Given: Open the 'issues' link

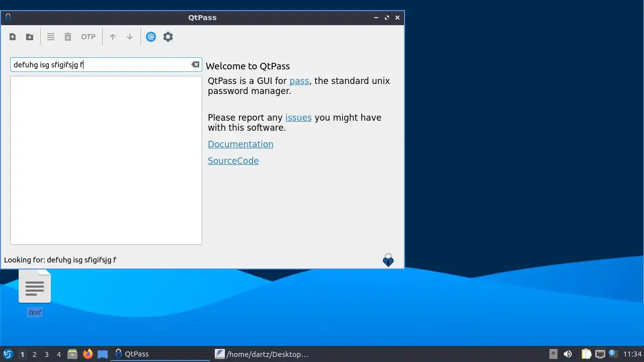Looking at the screenshot, I should [x=298, y=118].
